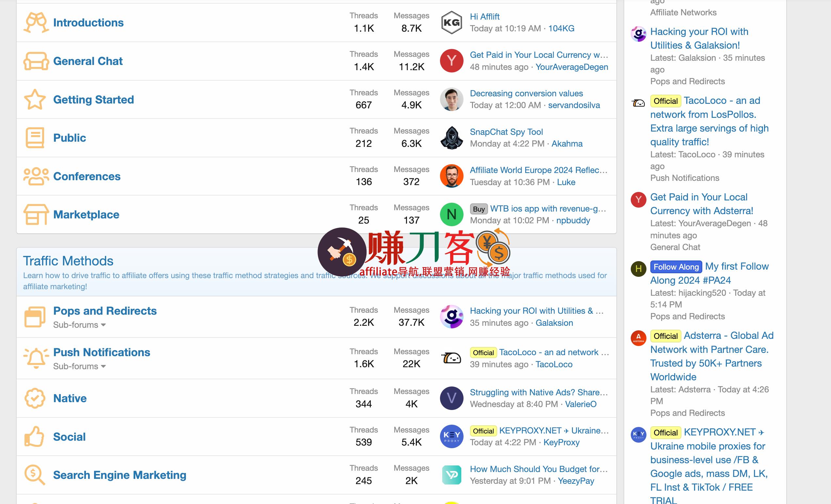Open the Marketplace forum link
The image size is (831, 504).
pos(86,214)
